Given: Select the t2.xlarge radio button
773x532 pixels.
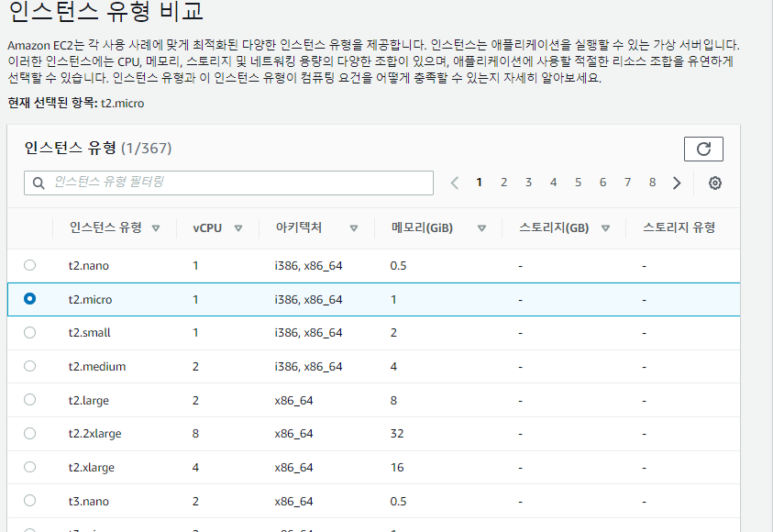Looking at the screenshot, I should coord(29,467).
